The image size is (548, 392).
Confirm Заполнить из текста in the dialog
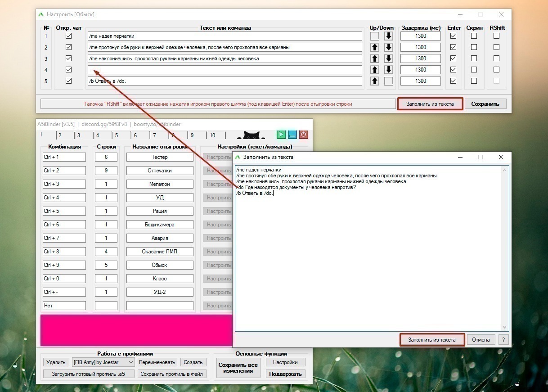(x=432, y=340)
